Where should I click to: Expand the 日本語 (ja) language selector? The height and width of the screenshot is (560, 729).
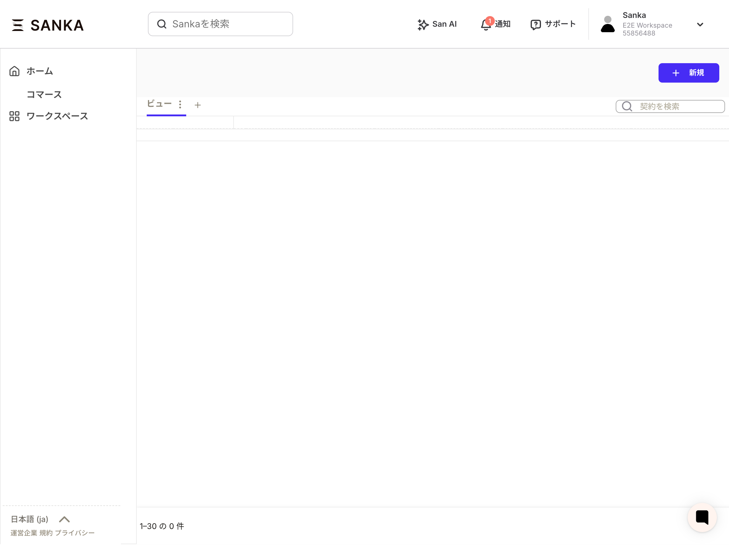pyautogui.click(x=64, y=519)
